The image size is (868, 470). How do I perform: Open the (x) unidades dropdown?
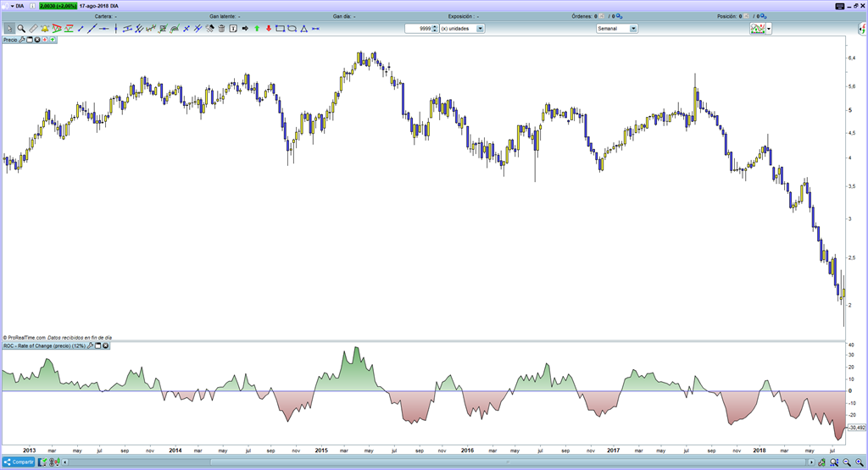(x=480, y=28)
